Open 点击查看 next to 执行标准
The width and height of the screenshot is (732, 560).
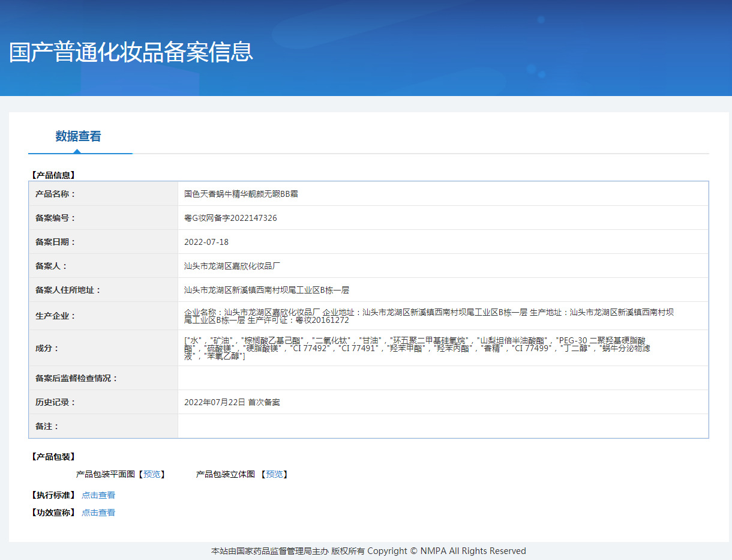[98, 495]
